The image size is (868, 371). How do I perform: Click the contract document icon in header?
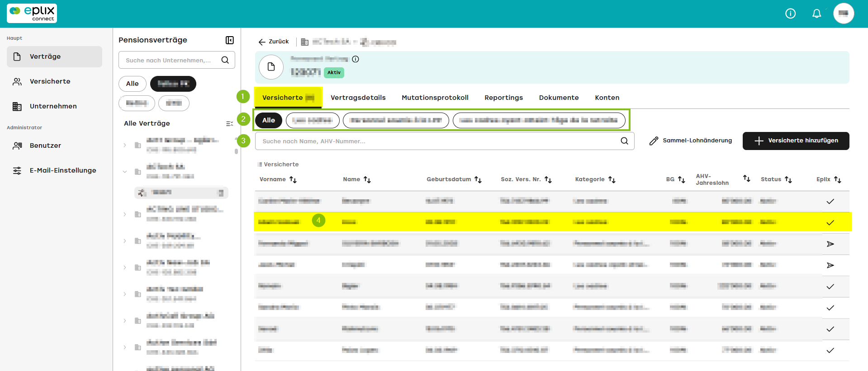pos(271,67)
